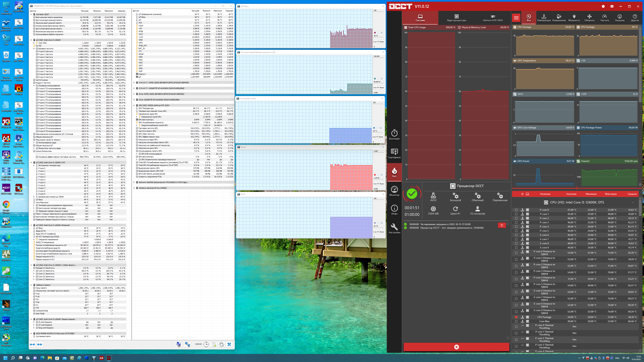Click Reset on Vcore graph
Screen dimensions: 644x362
(382, 184)
